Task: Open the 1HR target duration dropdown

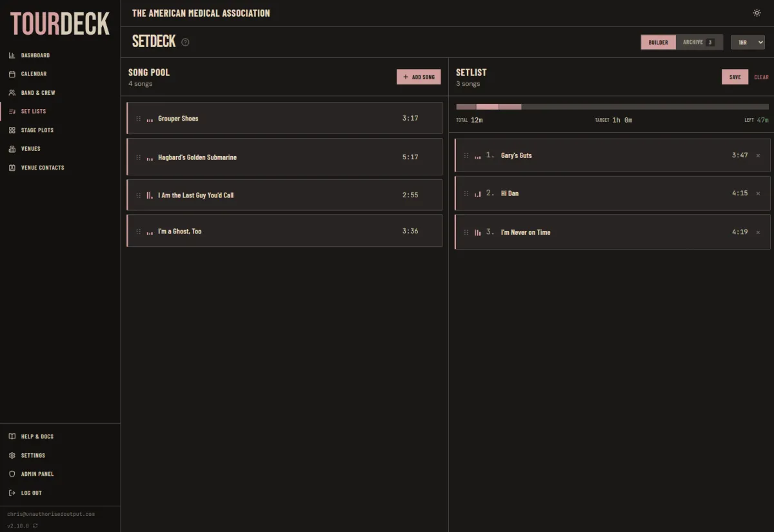Action: [x=748, y=42]
